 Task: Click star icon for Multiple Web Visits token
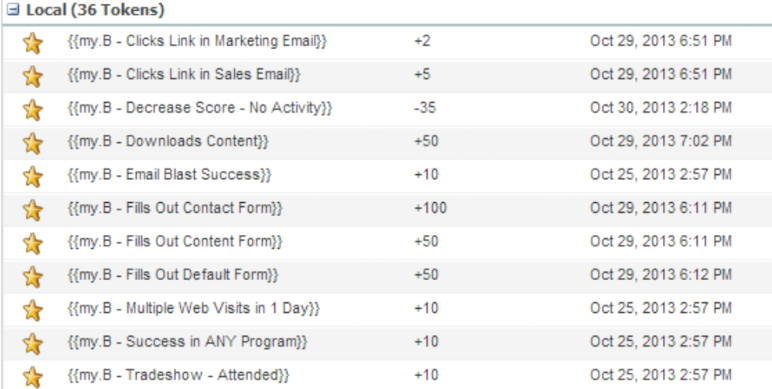click(x=32, y=310)
